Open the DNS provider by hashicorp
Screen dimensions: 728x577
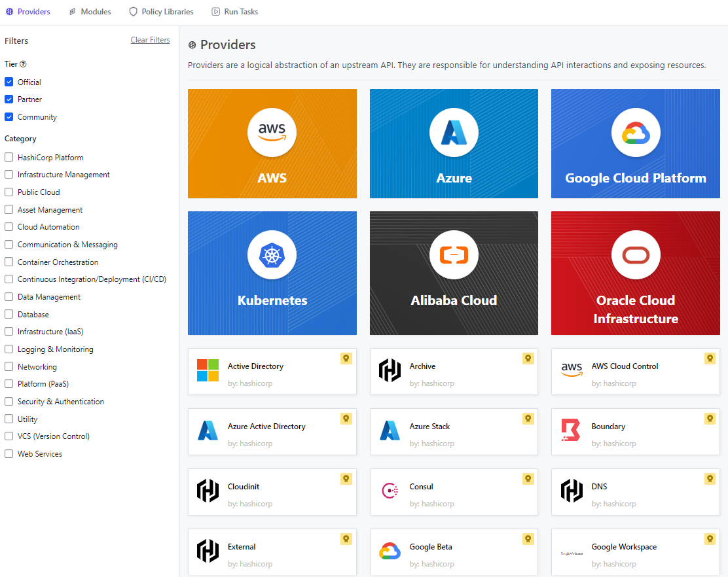click(635, 492)
